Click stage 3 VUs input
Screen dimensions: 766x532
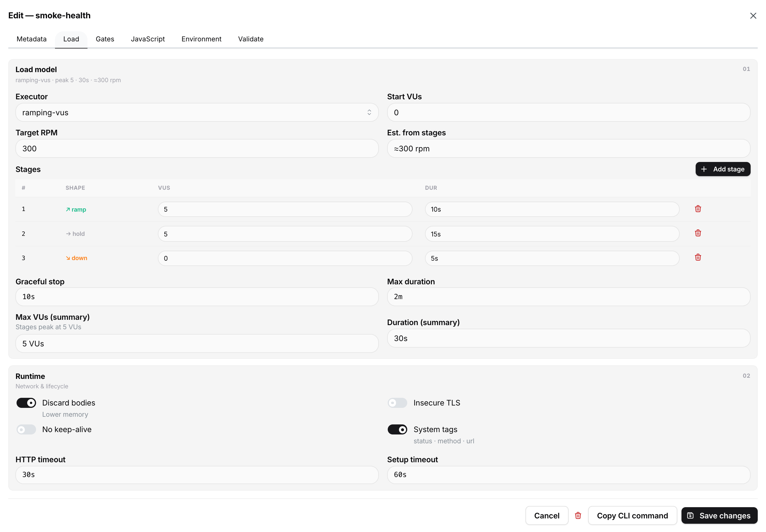[x=285, y=258]
